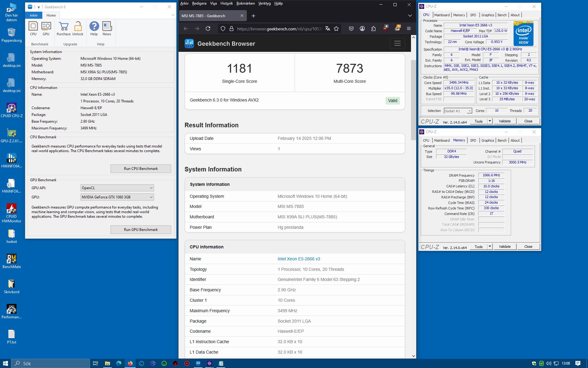The image size is (588, 368).
Task: Toggle the Geekbench Browser navbar menu
Action: 397,44
